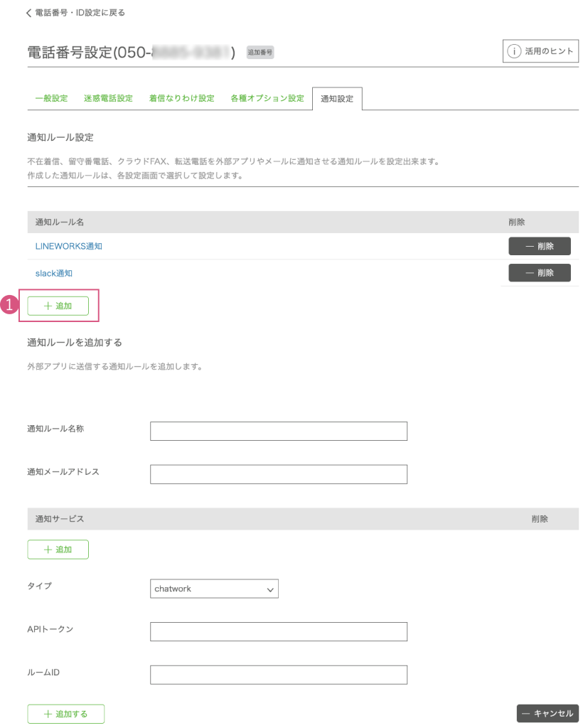
Task: Click into the 通知メールアドレス field
Action: coord(279,474)
